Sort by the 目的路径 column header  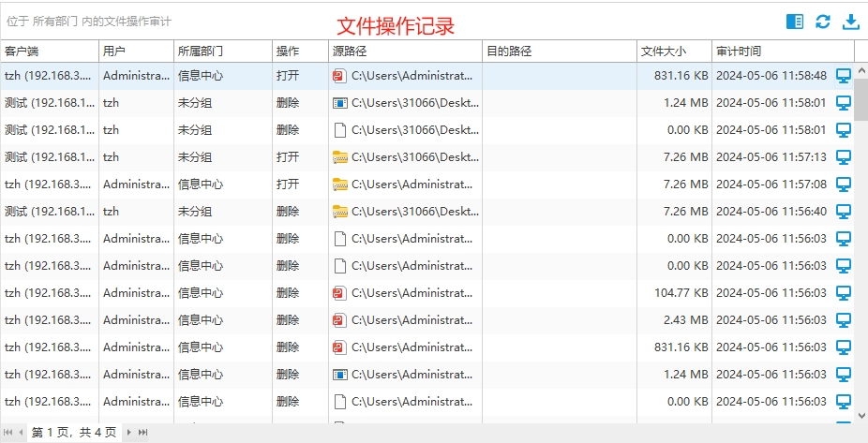click(x=560, y=52)
